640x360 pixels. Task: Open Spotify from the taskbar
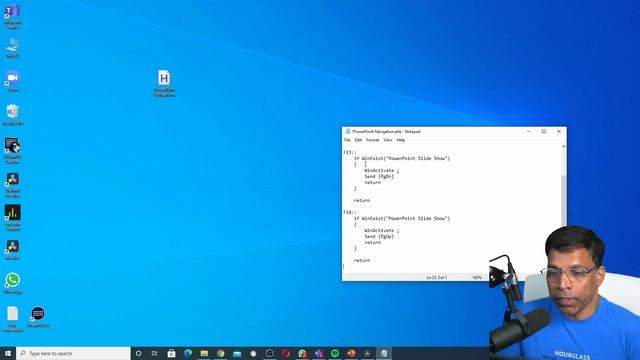335,353
